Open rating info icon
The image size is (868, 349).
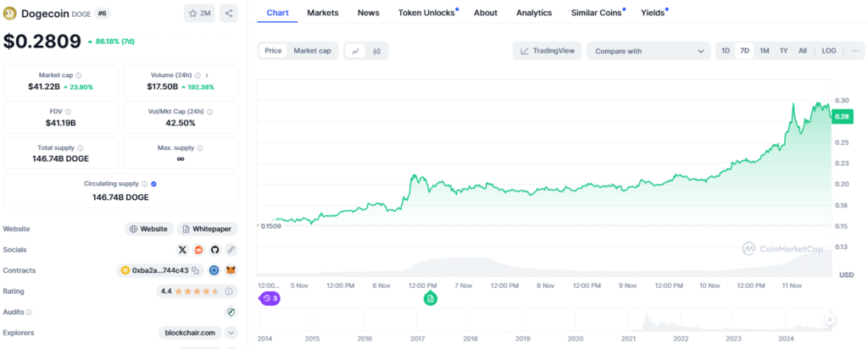[x=229, y=291]
